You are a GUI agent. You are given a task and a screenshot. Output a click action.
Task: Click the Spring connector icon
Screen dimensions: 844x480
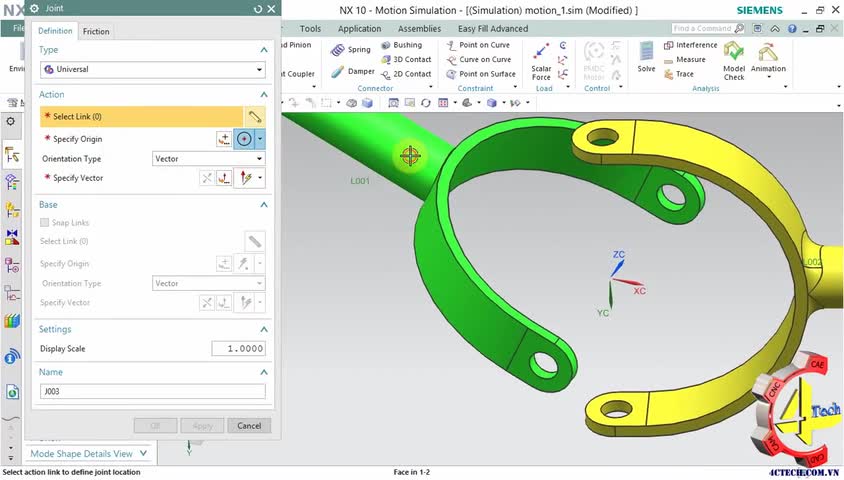[337, 50]
